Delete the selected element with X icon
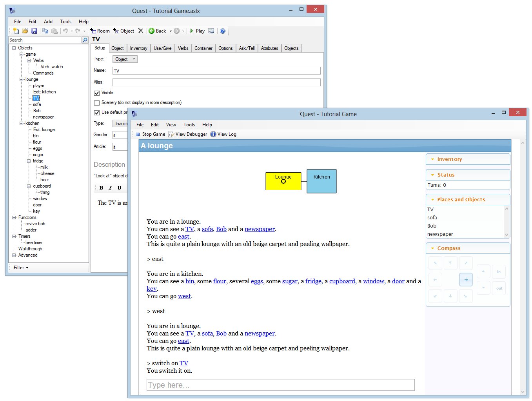532x401 pixels. point(141,31)
